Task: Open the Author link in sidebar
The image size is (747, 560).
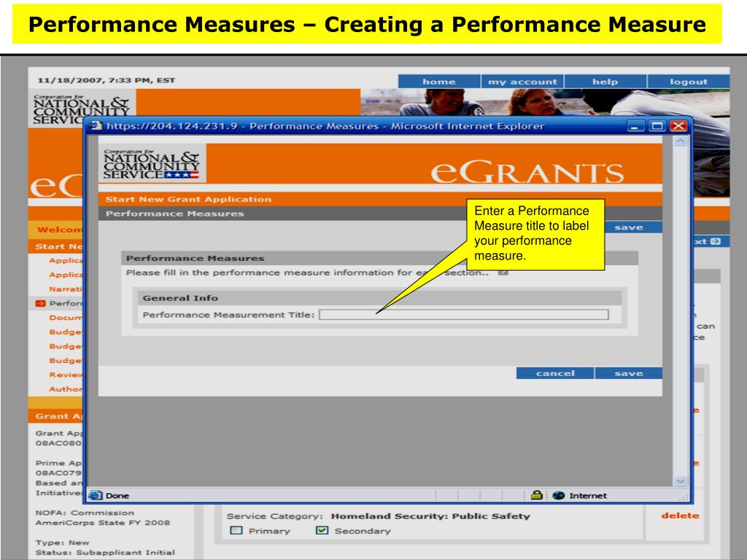Action: [x=66, y=389]
